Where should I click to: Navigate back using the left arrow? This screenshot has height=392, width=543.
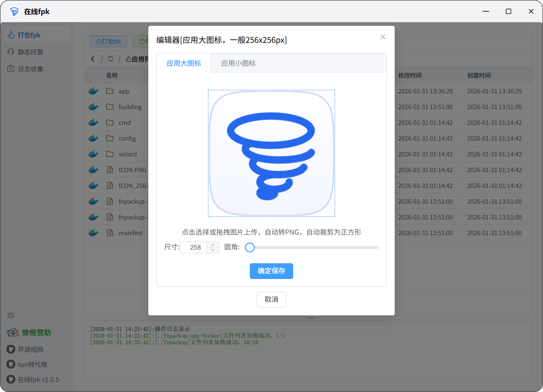coord(93,59)
